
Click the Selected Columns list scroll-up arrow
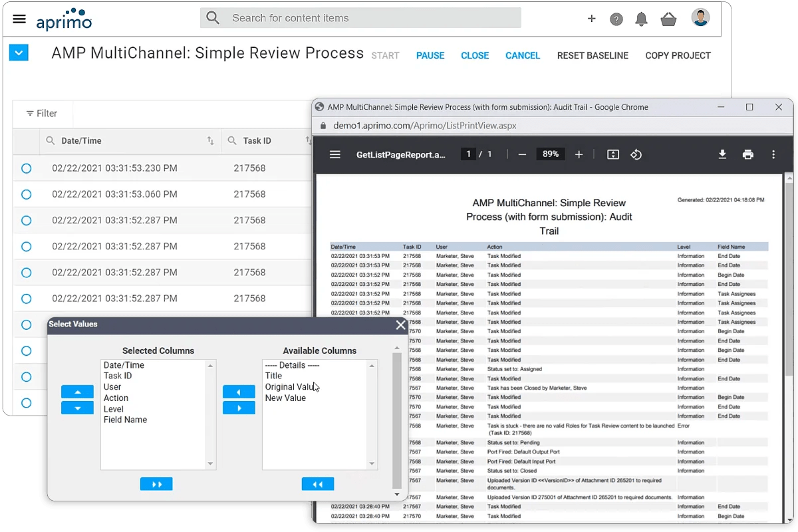coord(211,366)
